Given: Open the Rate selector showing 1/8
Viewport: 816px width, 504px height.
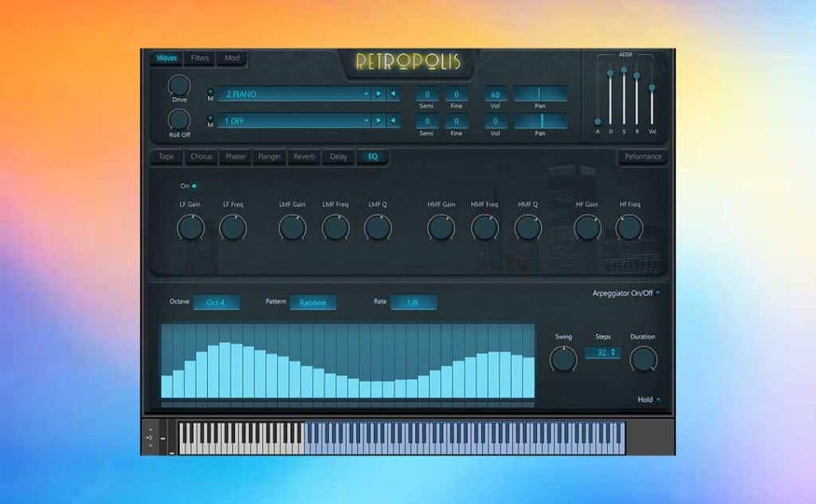Looking at the screenshot, I should [414, 303].
